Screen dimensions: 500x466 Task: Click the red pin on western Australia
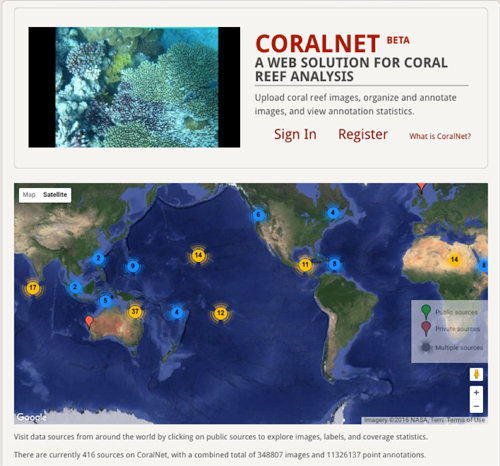click(89, 322)
